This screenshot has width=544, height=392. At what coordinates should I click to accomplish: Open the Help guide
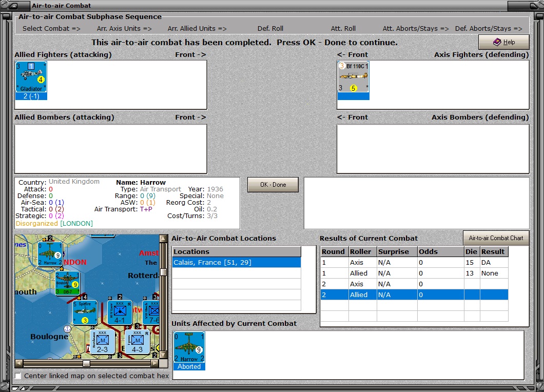504,42
